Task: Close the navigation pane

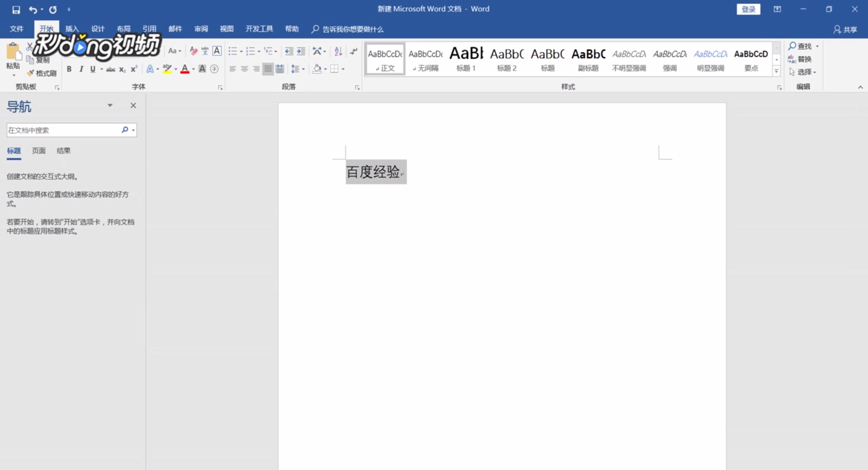Action: pyautogui.click(x=133, y=105)
